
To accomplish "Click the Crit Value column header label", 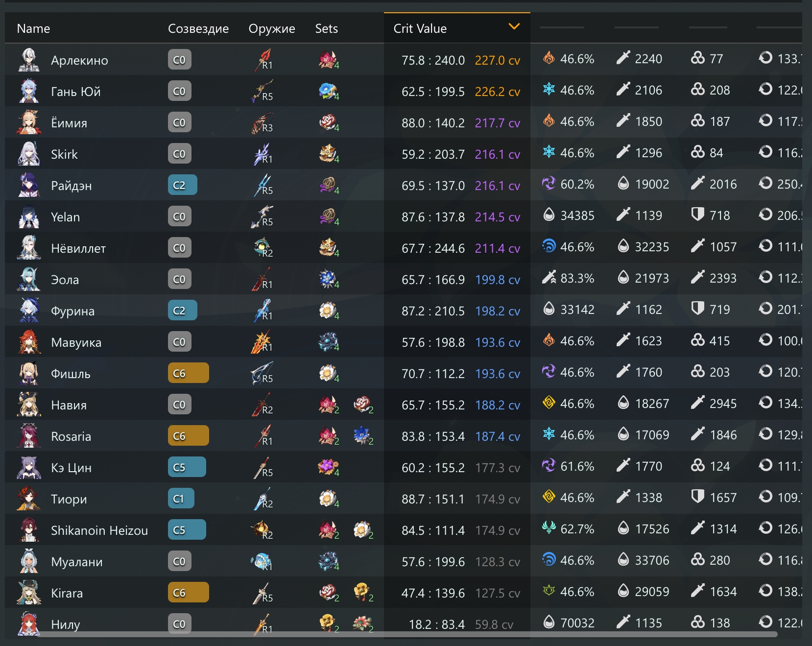I will pos(420,28).
